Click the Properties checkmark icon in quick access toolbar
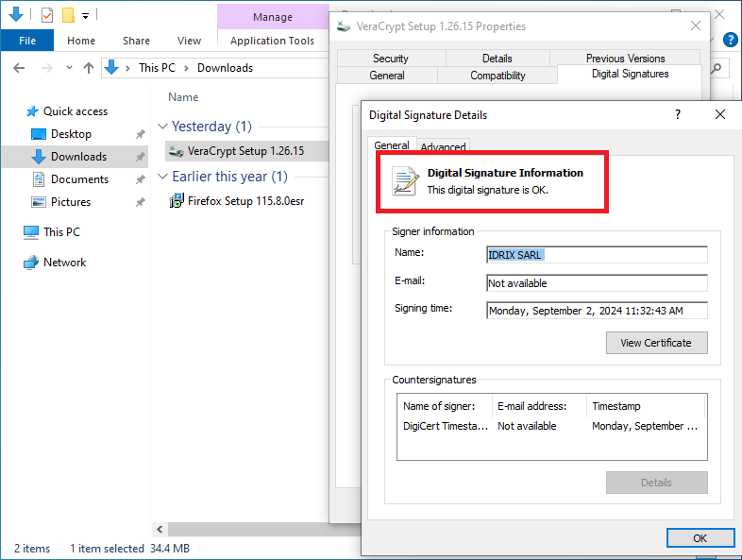This screenshot has width=742, height=560. pos(47,16)
